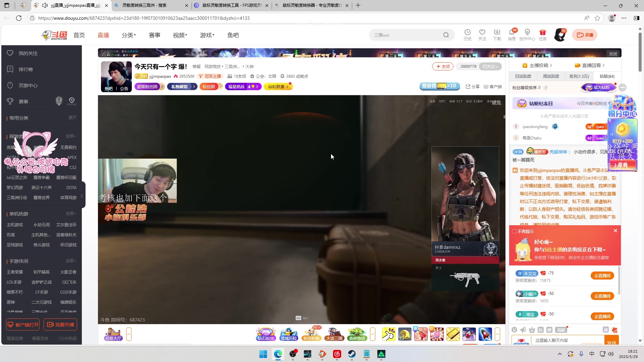Screen dimensions: 644x362
Task: Close the intimacy warning popup
Action: (615, 231)
